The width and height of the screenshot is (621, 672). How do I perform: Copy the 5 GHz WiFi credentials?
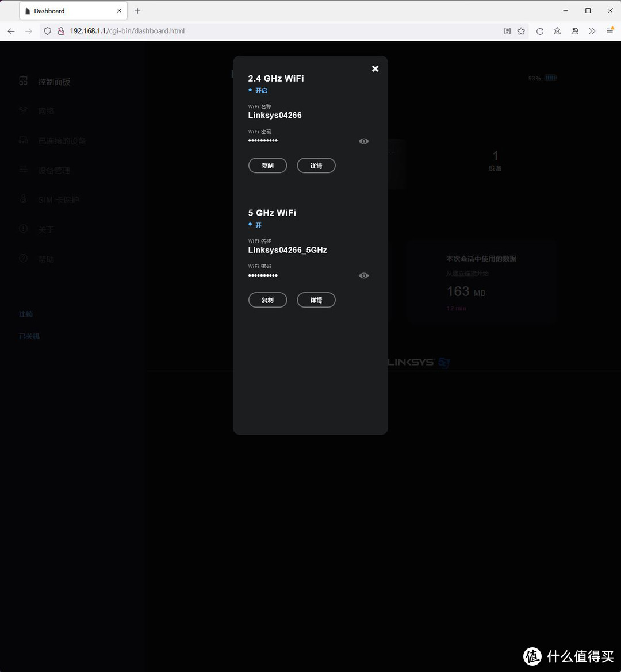click(x=267, y=300)
